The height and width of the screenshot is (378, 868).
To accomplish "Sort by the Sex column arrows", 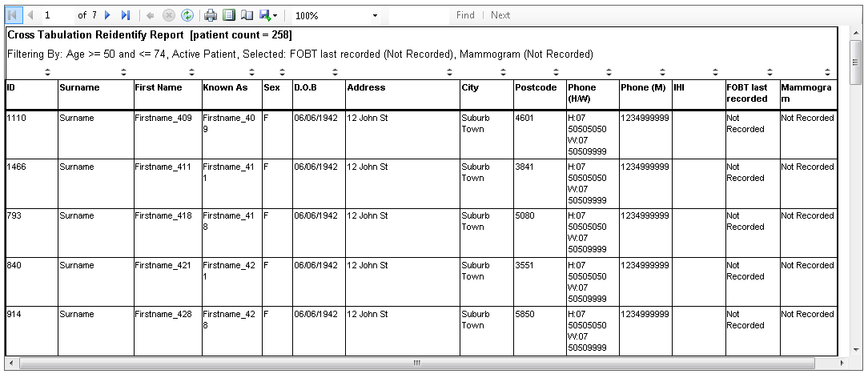I will tap(283, 72).
